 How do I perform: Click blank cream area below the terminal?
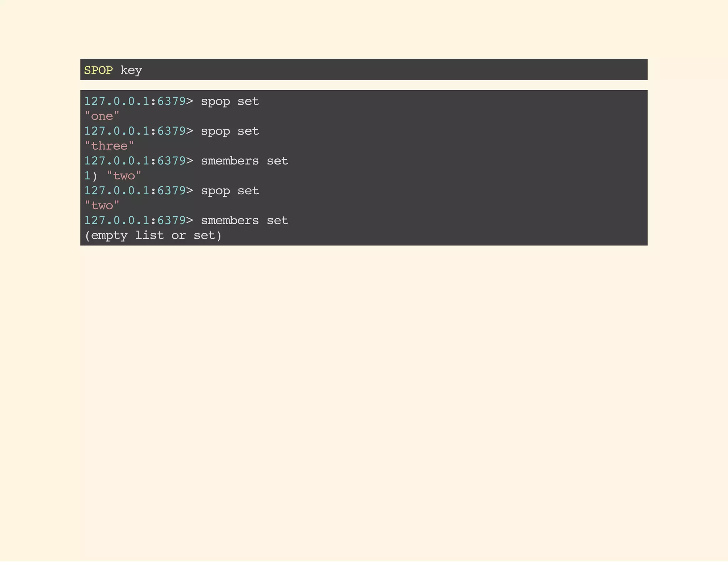coord(364,391)
